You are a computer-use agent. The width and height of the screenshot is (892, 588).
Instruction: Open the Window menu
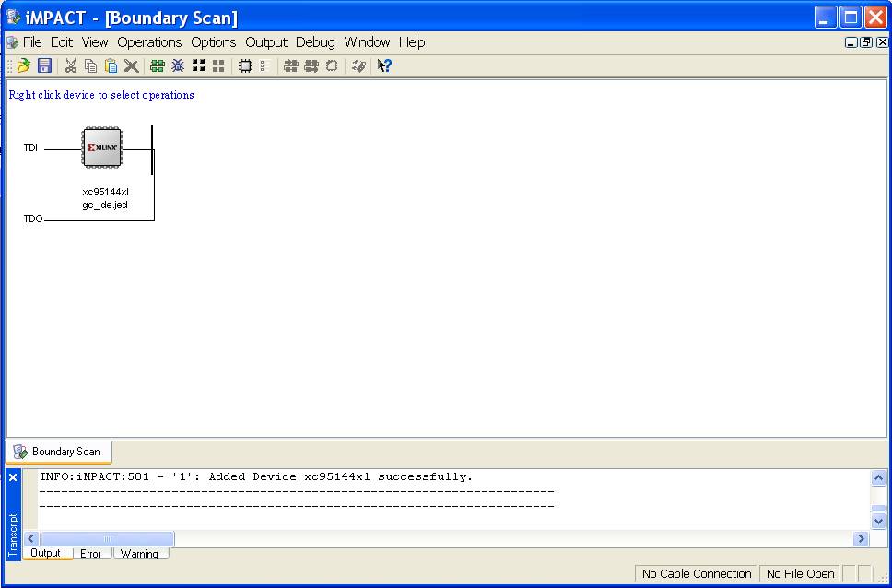(x=367, y=42)
